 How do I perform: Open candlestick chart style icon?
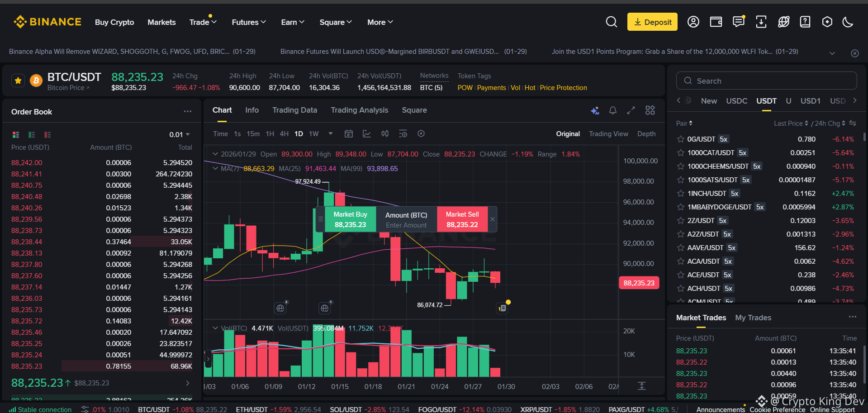385,134
